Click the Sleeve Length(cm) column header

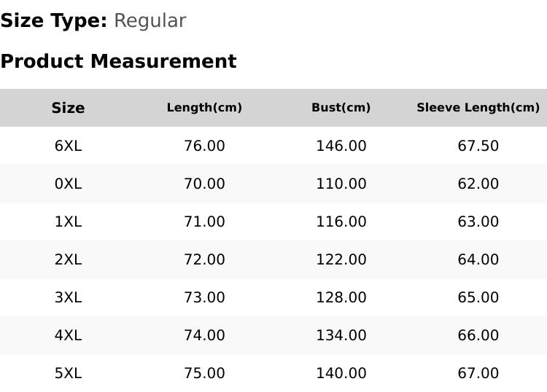(x=478, y=108)
